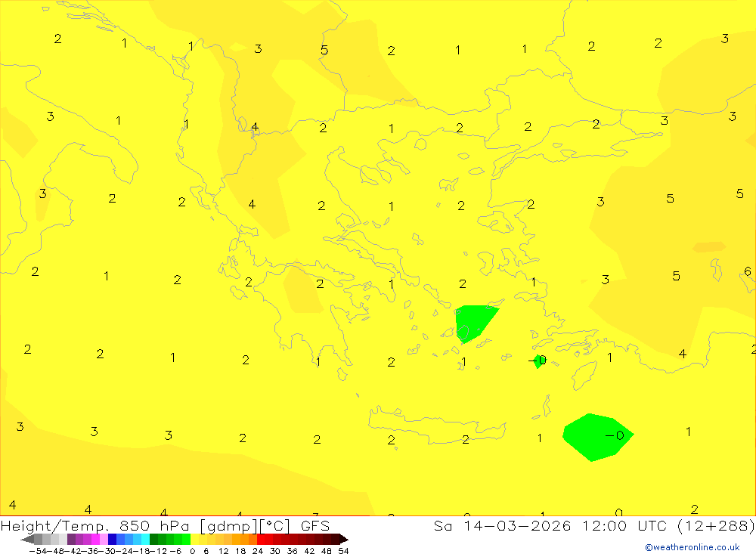Screen dimensions: 756x554
Task: Pick the bright red swatch above 24 label
Action: point(261,540)
